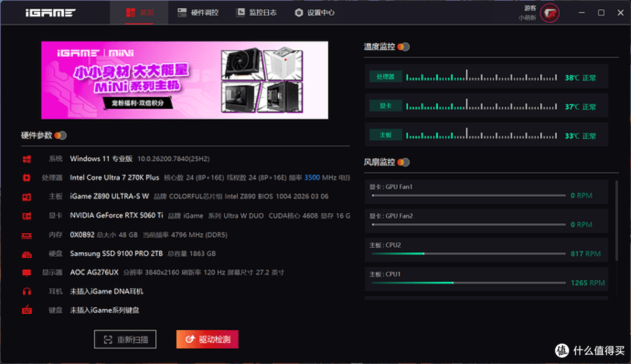Viewport: 631px width, 364px height.
Task: Switch to 硬件调控 tab
Action: coord(198,12)
